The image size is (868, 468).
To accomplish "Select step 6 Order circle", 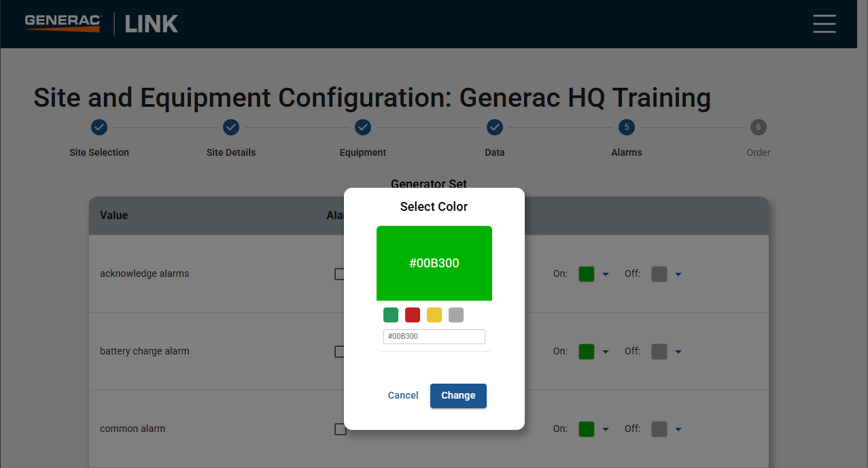I will pyautogui.click(x=758, y=127).
